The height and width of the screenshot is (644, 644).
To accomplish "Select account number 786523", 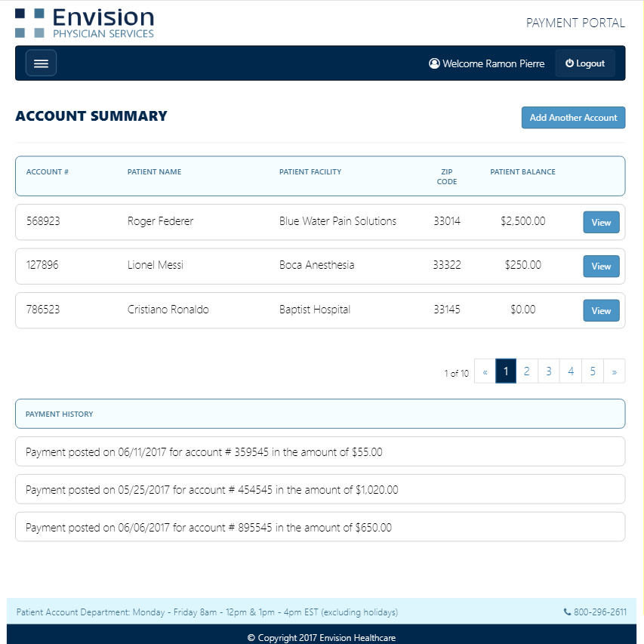I will [x=43, y=310].
